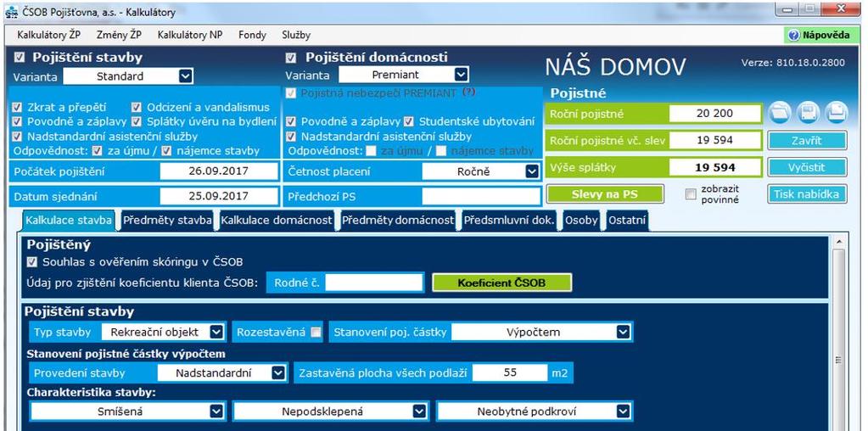Viewport: 868px width, 431px height.
Task: Click the Nápověda help button label
Action: pyautogui.click(x=826, y=36)
